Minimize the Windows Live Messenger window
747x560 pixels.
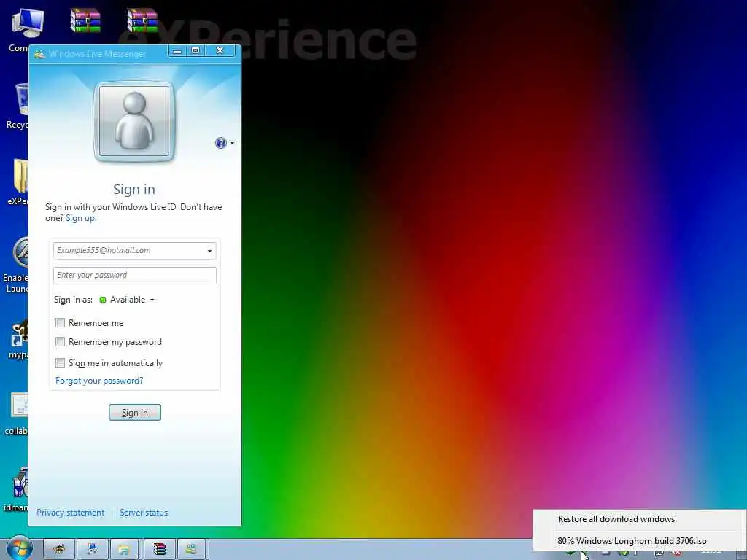(x=177, y=50)
